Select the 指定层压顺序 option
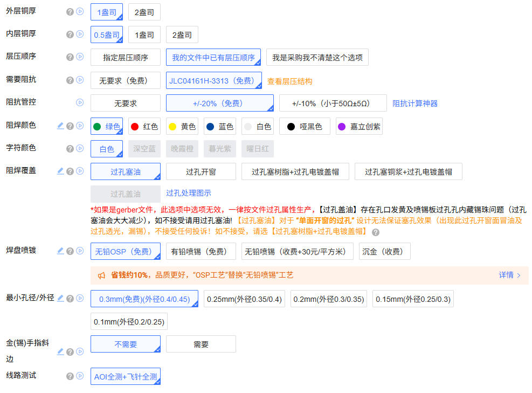This screenshot has width=532, height=393. pyautogui.click(x=126, y=58)
